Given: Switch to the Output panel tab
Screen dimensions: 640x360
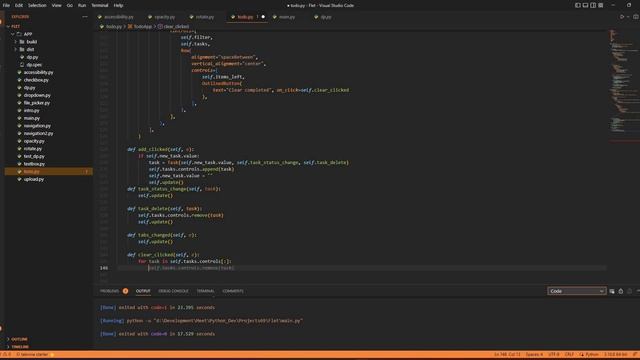Looking at the screenshot, I should coord(143,291).
